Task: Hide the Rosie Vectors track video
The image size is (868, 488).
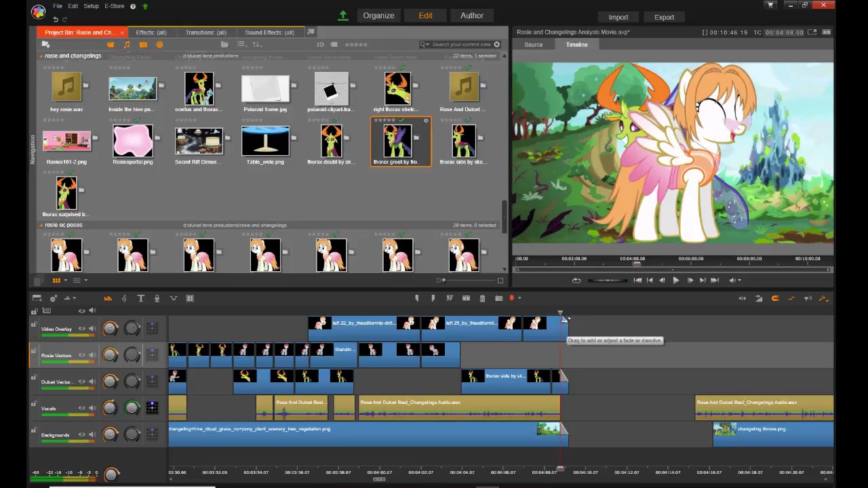Action: click(x=82, y=355)
